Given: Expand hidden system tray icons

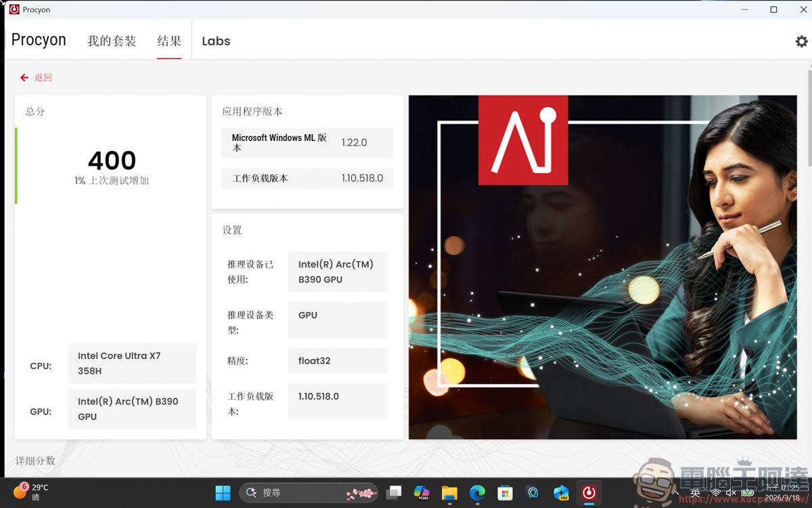Looking at the screenshot, I should click(675, 493).
